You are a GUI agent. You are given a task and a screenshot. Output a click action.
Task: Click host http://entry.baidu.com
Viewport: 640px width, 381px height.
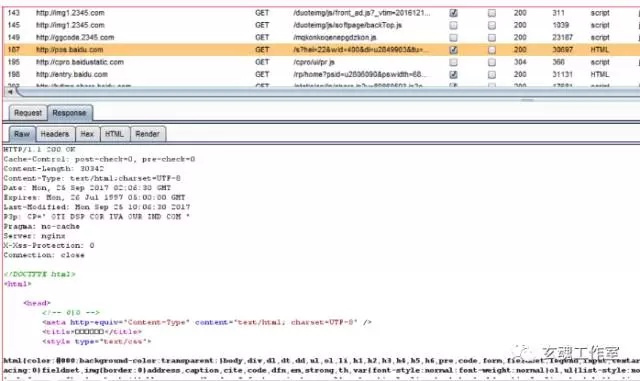tap(72, 75)
